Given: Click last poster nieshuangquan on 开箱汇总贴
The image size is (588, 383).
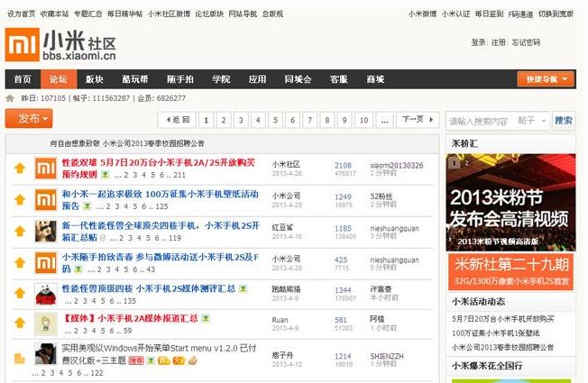Looking at the screenshot, I should pyautogui.click(x=394, y=228).
